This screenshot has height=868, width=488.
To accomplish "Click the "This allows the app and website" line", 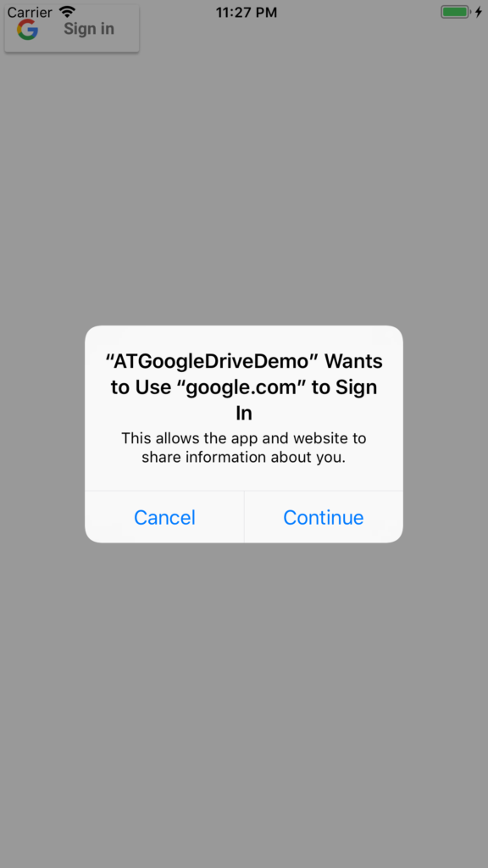I will click(x=244, y=438).
